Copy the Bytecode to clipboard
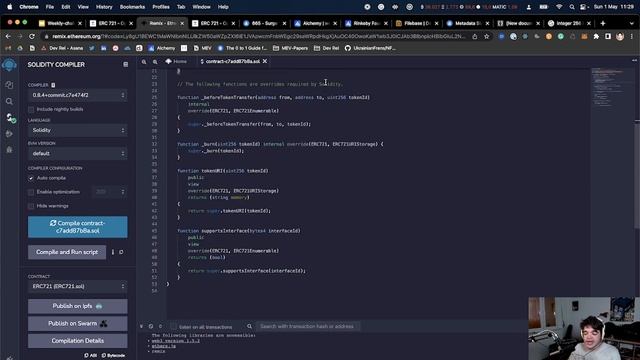The height and width of the screenshot is (360, 640). pyautogui.click(x=113, y=356)
